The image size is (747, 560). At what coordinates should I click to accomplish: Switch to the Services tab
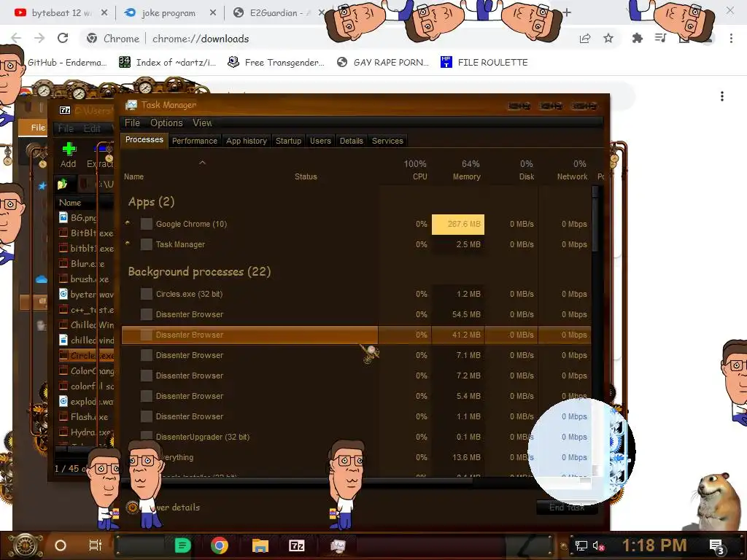[x=387, y=141]
